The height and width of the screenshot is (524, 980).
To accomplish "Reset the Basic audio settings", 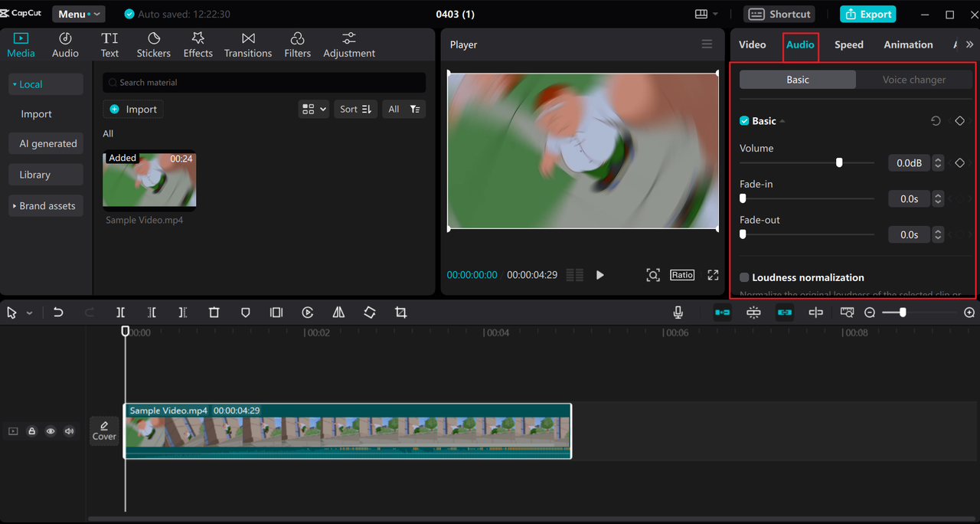I will coord(936,121).
